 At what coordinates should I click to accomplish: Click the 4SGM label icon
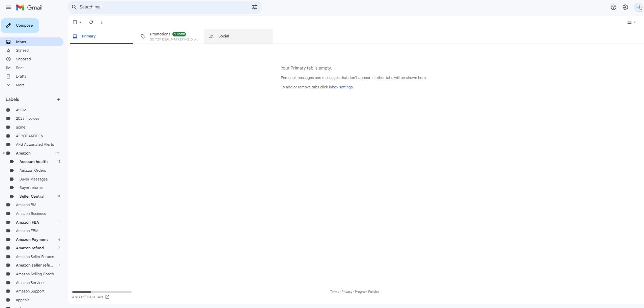(8, 110)
